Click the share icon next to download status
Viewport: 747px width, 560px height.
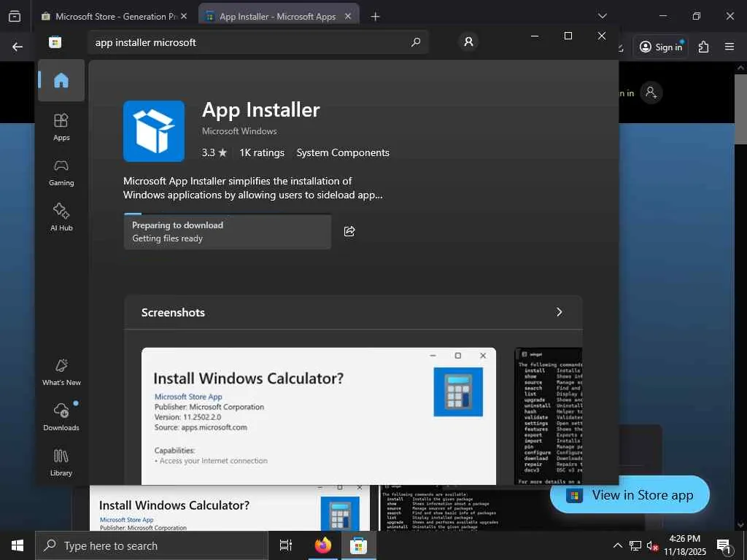pyautogui.click(x=349, y=231)
